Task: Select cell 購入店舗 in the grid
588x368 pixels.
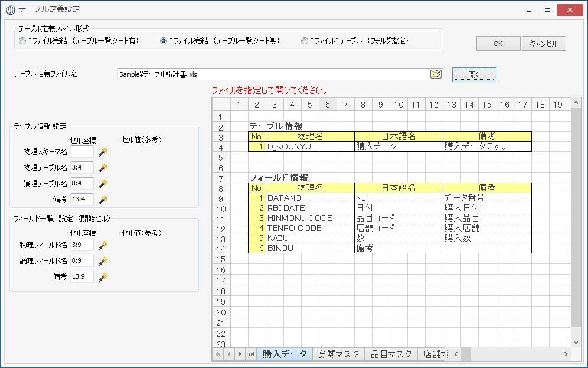Action: 487,228
